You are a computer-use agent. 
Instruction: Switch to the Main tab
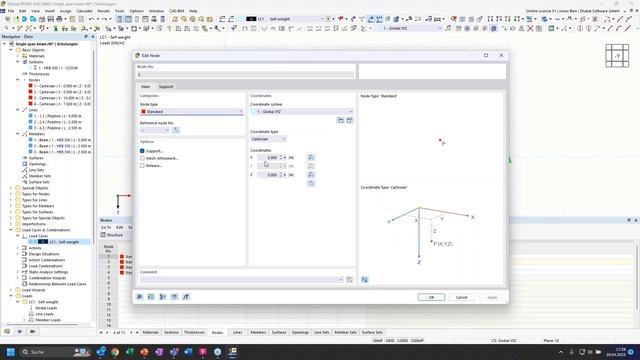[146, 87]
